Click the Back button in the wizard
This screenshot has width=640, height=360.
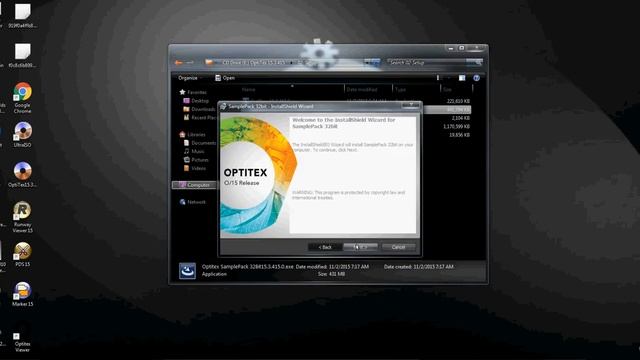[x=325, y=247]
